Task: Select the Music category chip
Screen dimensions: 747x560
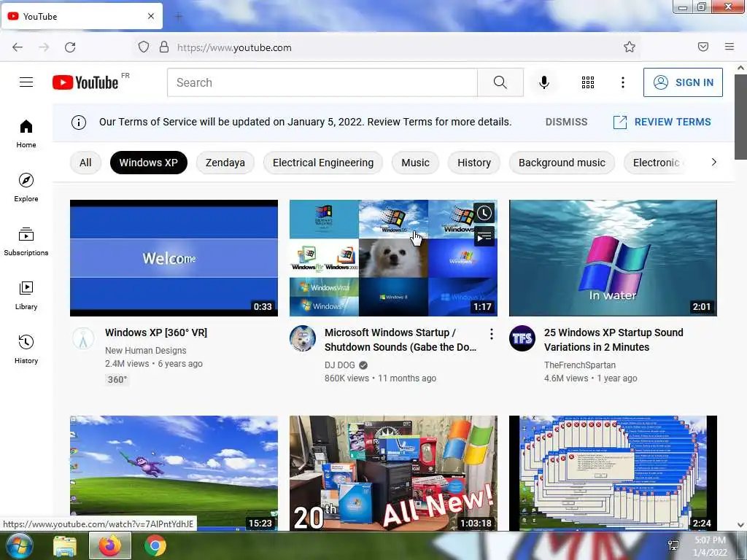Action: 415,163
